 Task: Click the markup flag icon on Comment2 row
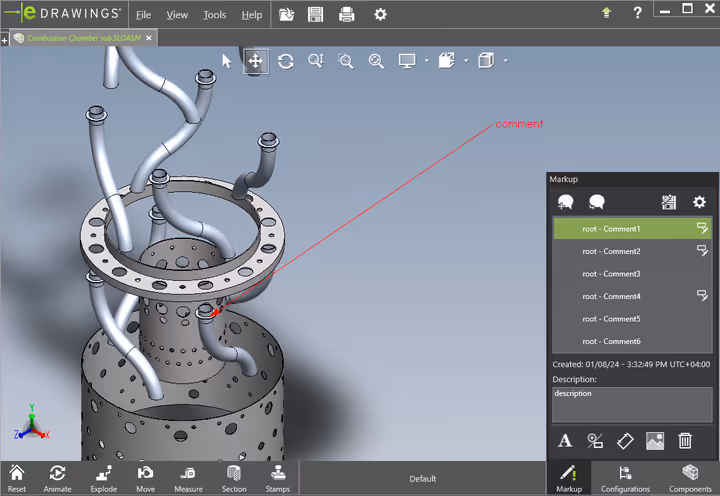pos(702,250)
